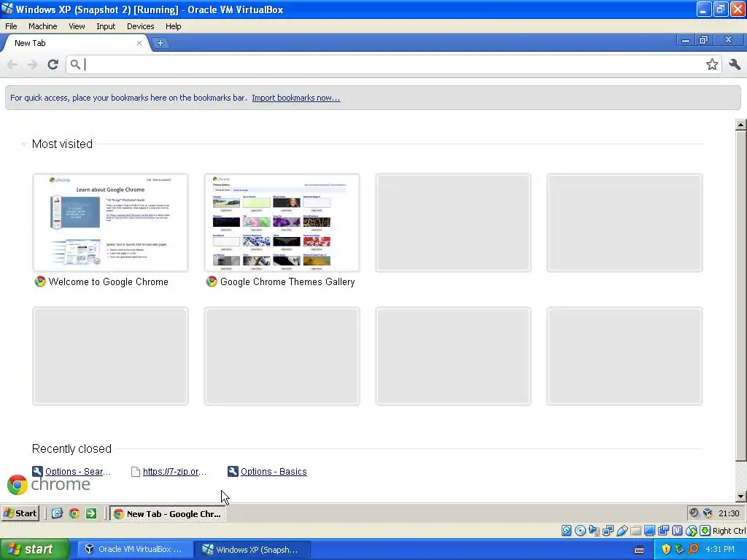Go back with the left arrow button
The width and height of the screenshot is (747, 560).
(x=12, y=64)
